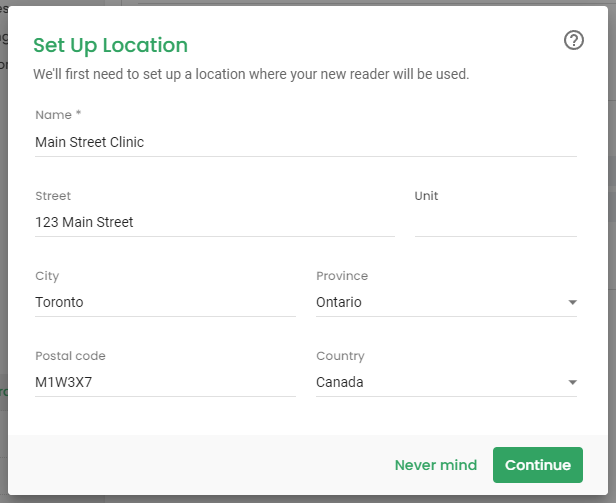Cancel setup with Never mind
The height and width of the screenshot is (503, 616).
436,465
